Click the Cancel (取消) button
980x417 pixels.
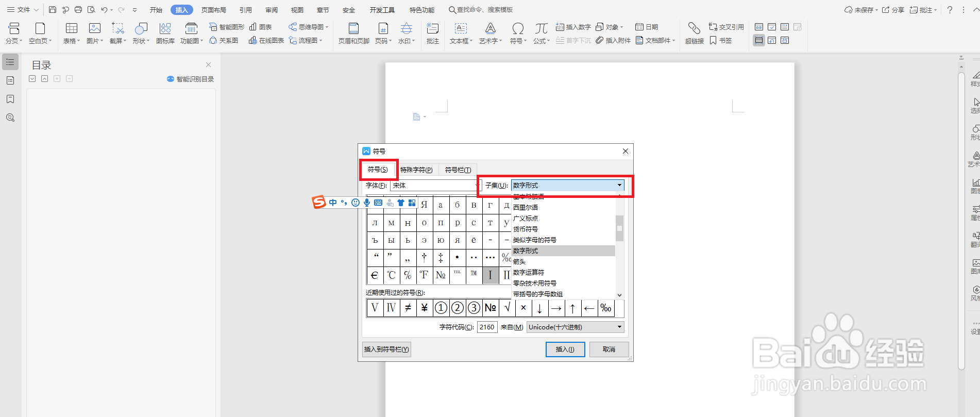click(x=609, y=349)
